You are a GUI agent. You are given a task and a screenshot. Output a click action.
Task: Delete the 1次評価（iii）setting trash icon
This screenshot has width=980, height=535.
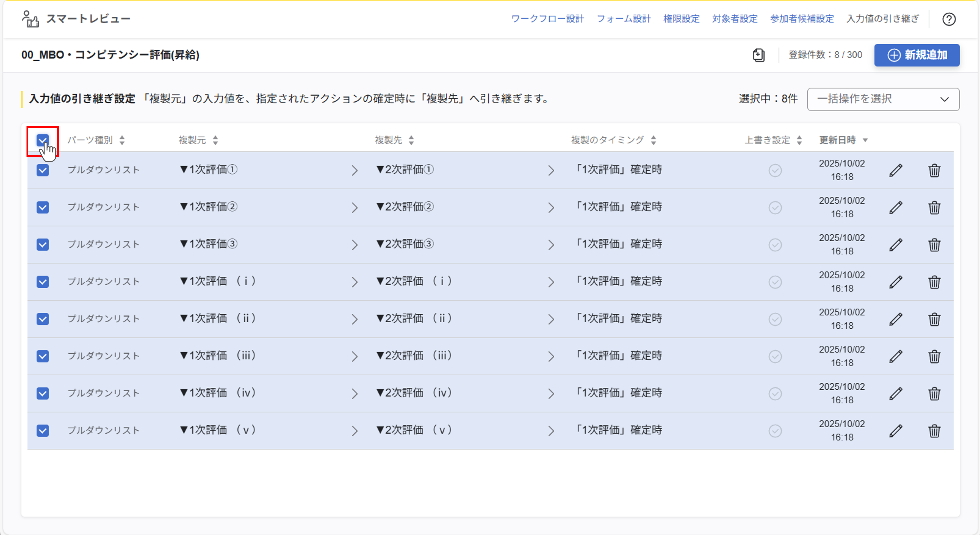(935, 356)
